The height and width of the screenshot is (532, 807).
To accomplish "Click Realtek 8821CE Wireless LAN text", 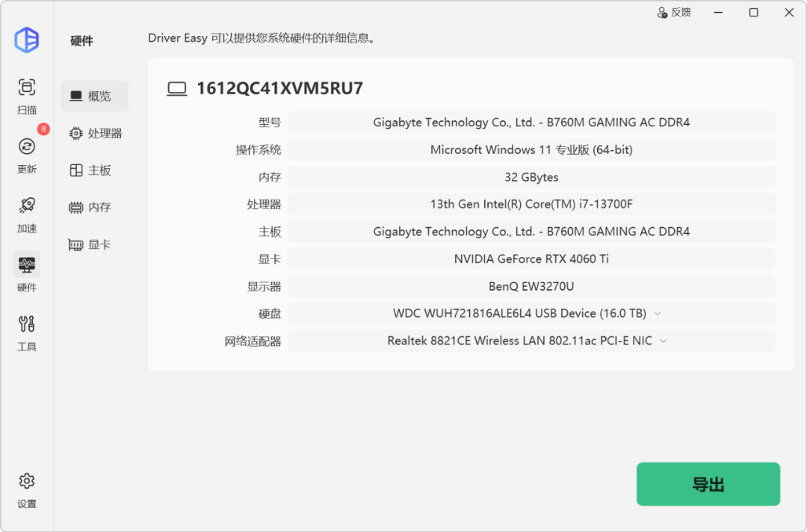I will click(x=520, y=341).
